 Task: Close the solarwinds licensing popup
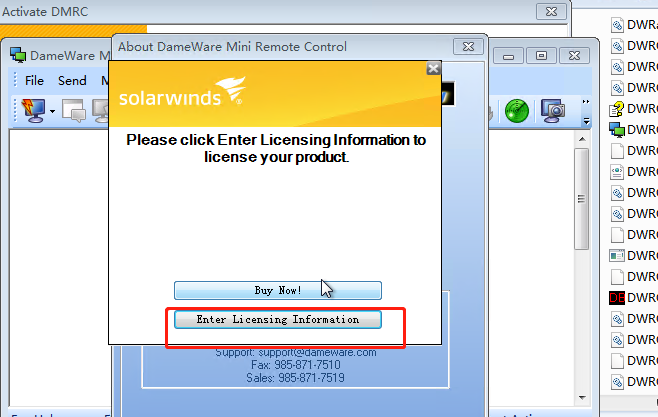click(433, 68)
